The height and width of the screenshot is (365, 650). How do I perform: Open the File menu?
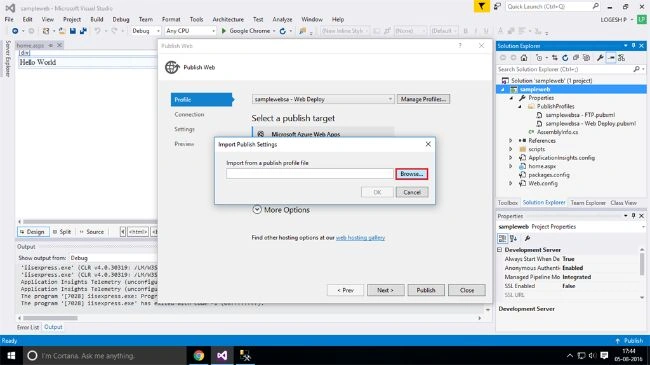tap(9, 19)
